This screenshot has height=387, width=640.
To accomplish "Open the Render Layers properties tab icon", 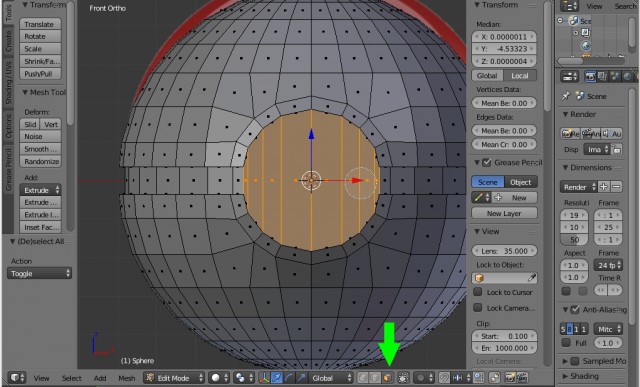I will (602, 76).
